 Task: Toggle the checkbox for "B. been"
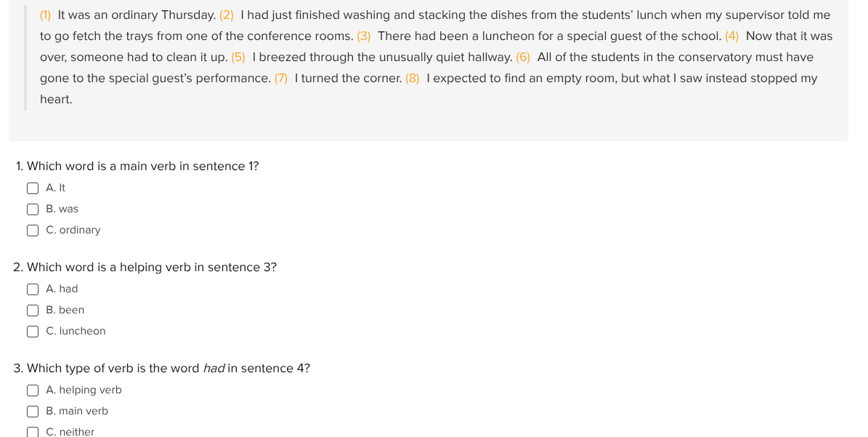(x=33, y=310)
